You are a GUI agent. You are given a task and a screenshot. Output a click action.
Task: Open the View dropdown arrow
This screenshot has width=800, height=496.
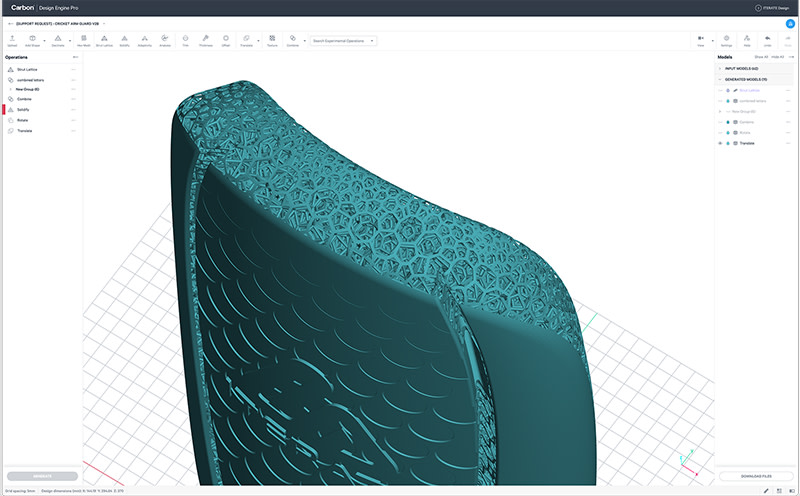tap(712, 41)
